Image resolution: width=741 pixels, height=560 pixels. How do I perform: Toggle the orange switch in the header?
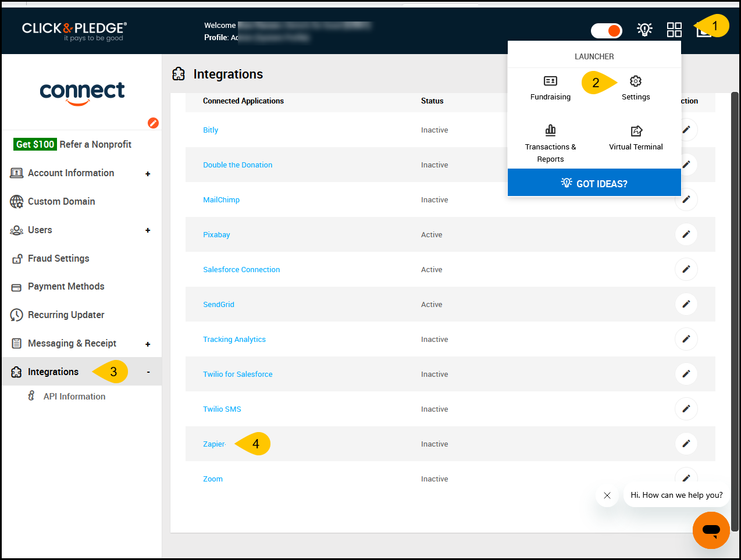[x=607, y=30]
